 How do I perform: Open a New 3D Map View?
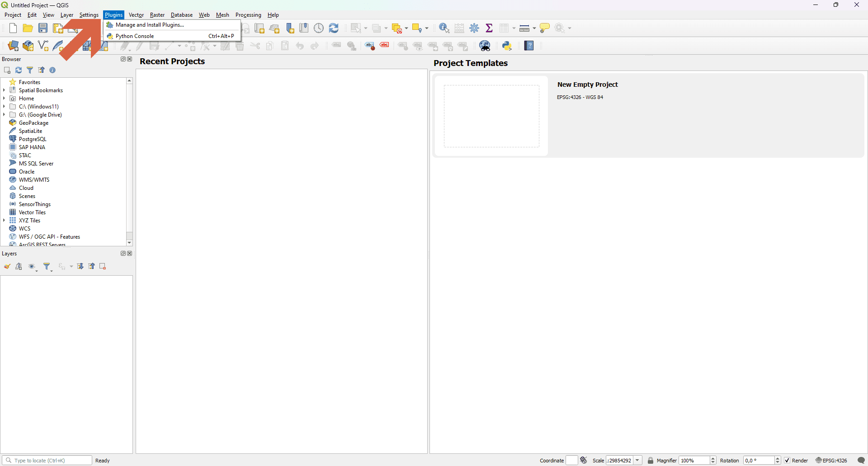(x=274, y=28)
